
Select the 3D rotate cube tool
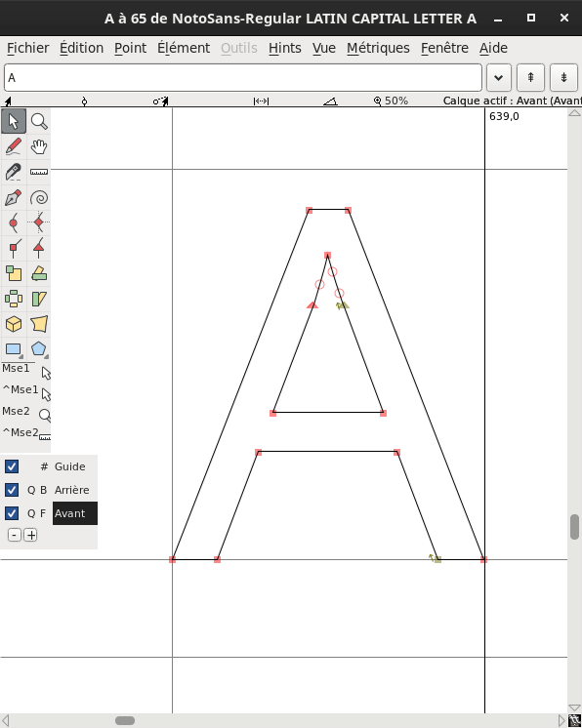coord(14,324)
